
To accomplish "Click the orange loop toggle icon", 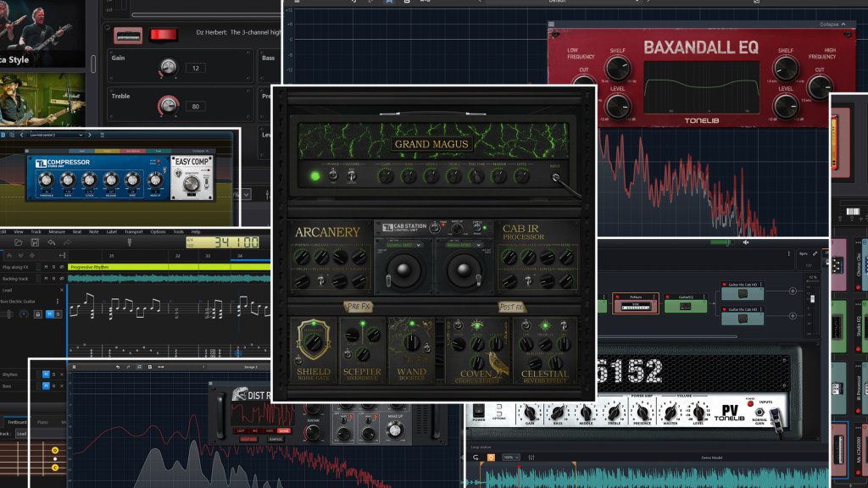I will pos(490,457).
